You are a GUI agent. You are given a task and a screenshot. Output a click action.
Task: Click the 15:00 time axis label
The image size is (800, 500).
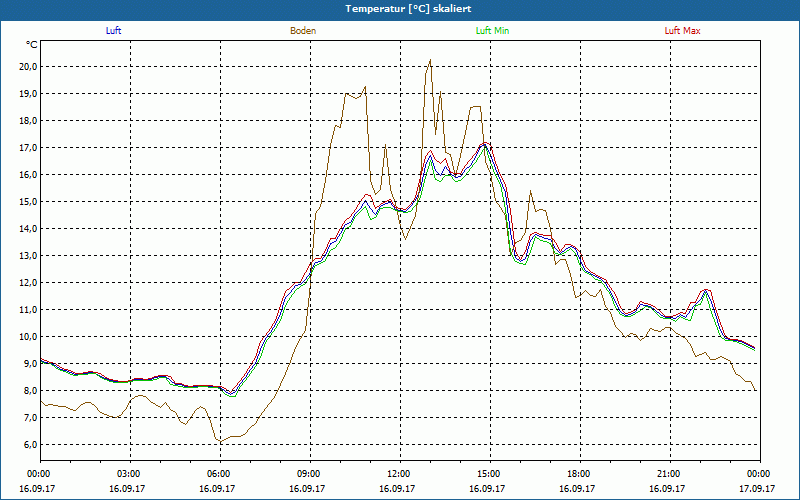pyautogui.click(x=490, y=474)
